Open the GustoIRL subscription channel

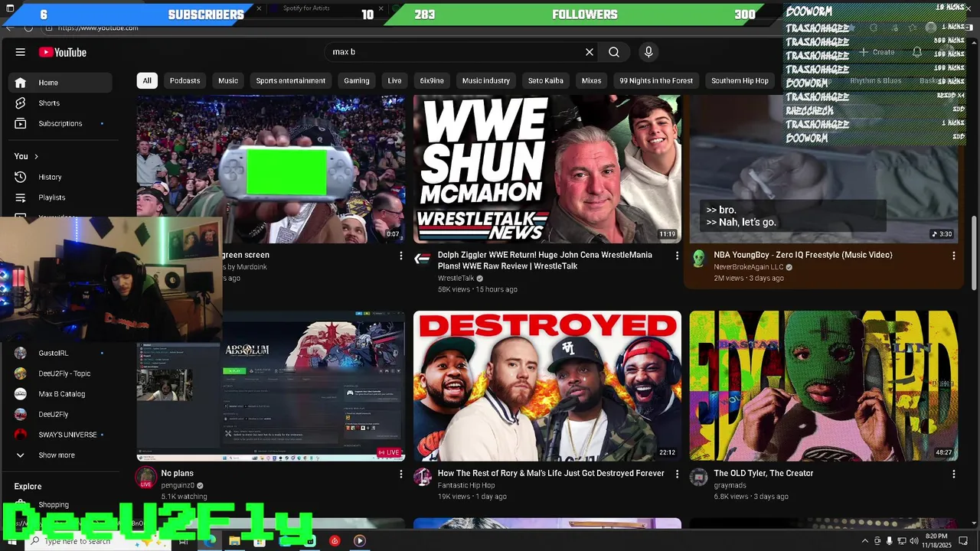(60, 354)
